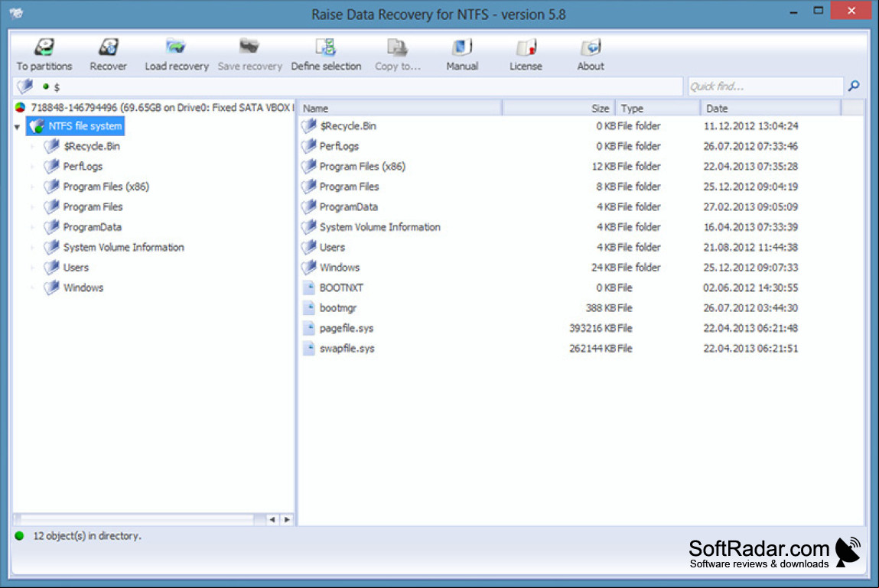The height and width of the screenshot is (588, 879).
Task: Click the Users folder icon in the file list
Action: pos(309,247)
